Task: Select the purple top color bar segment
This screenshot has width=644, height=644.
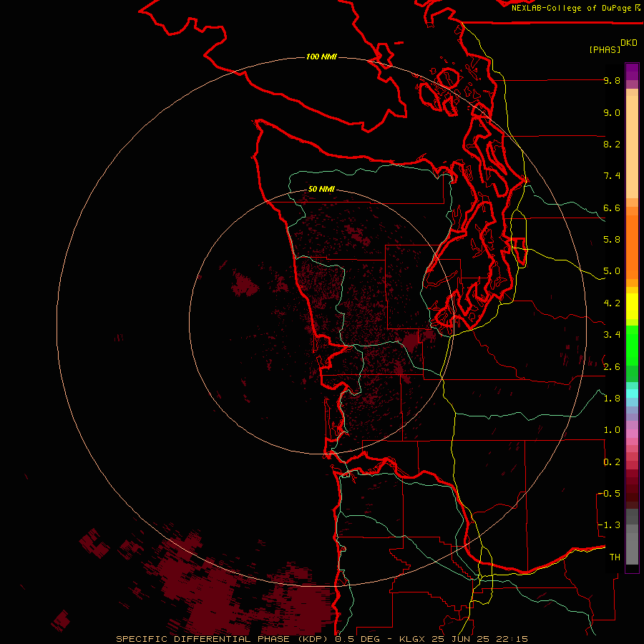Action: [x=632, y=72]
